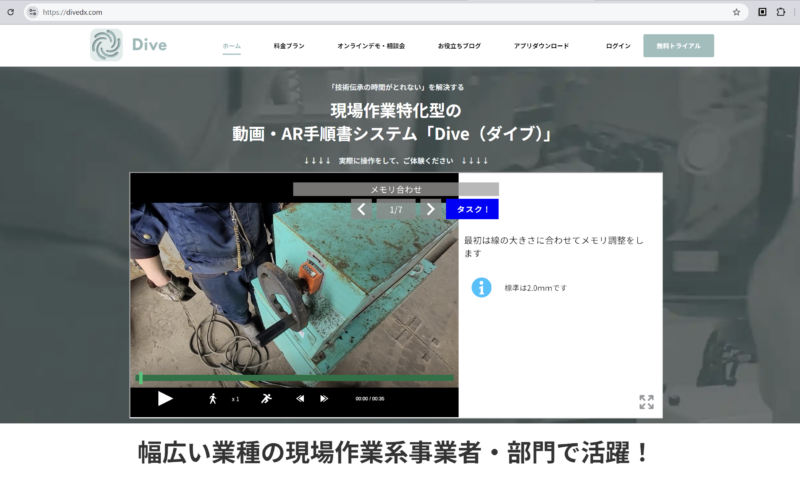The image size is (800, 485).
Task: Click the green video progress bar
Action: (x=294, y=378)
